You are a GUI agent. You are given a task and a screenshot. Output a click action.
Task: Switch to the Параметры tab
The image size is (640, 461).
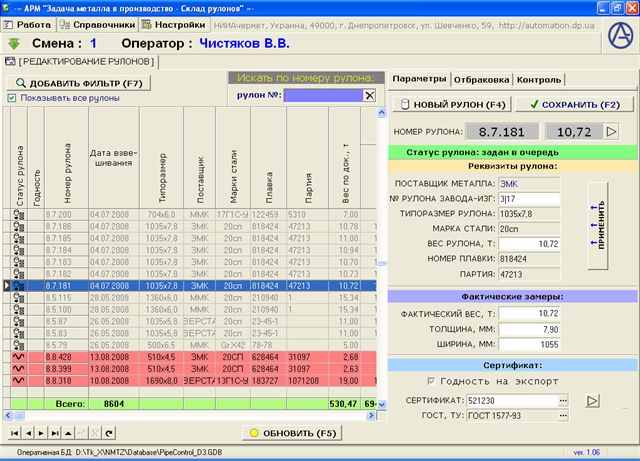[419, 79]
